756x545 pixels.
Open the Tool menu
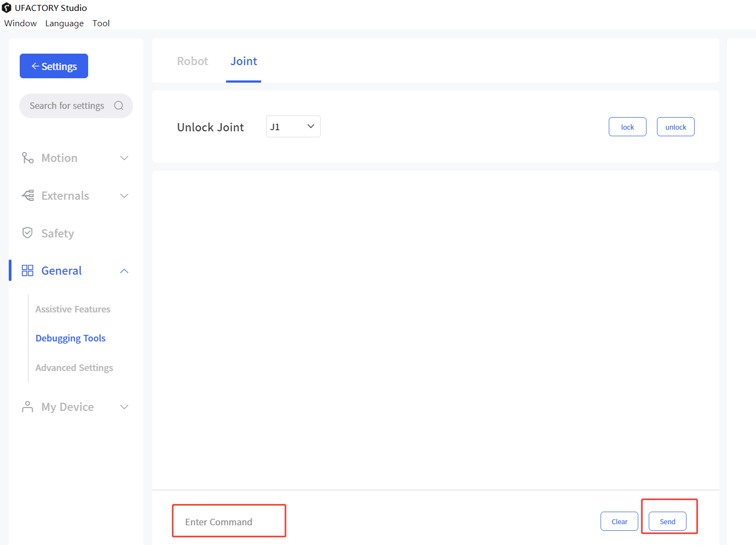[101, 23]
